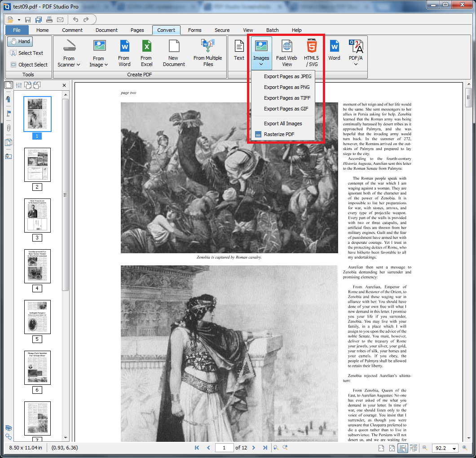Click the Save As double-disk icon
476x458 pixels.
(39, 20)
